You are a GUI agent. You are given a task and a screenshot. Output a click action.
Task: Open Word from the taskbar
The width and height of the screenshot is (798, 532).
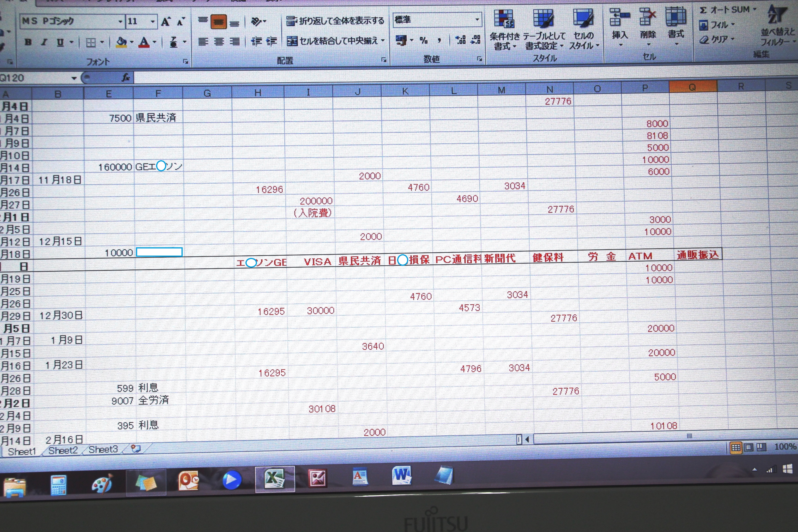pyautogui.click(x=401, y=475)
